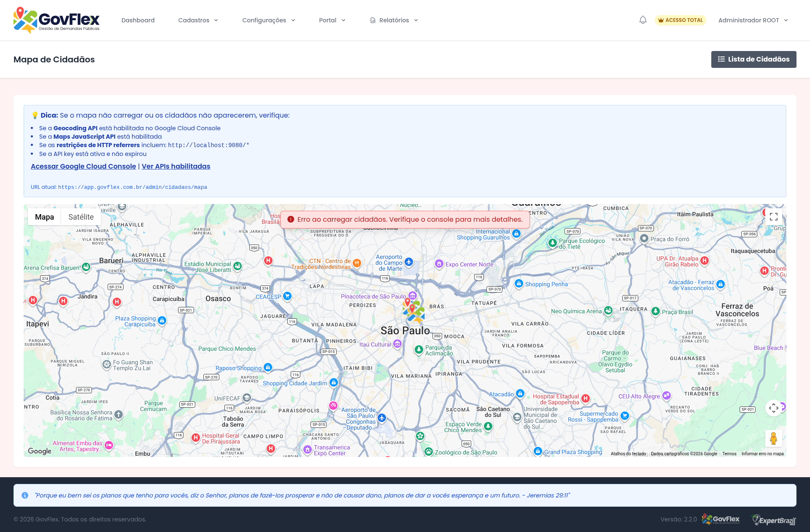This screenshot has width=810, height=532.
Task: Click the Shopping Penha map marker
Action: [519, 283]
